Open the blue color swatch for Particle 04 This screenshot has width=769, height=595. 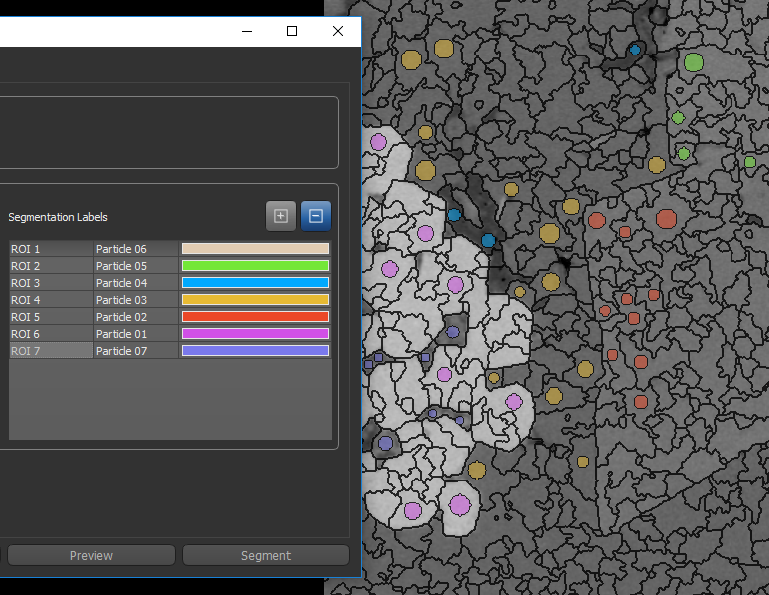(255, 283)
